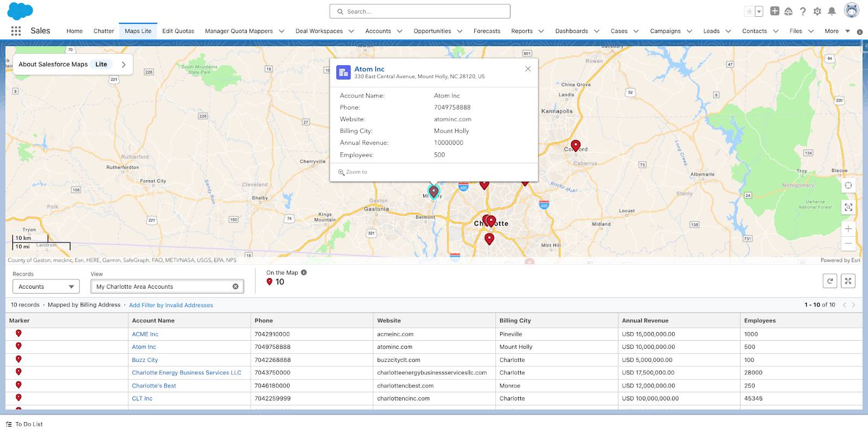Click the View lookup field

click(167, 286)
